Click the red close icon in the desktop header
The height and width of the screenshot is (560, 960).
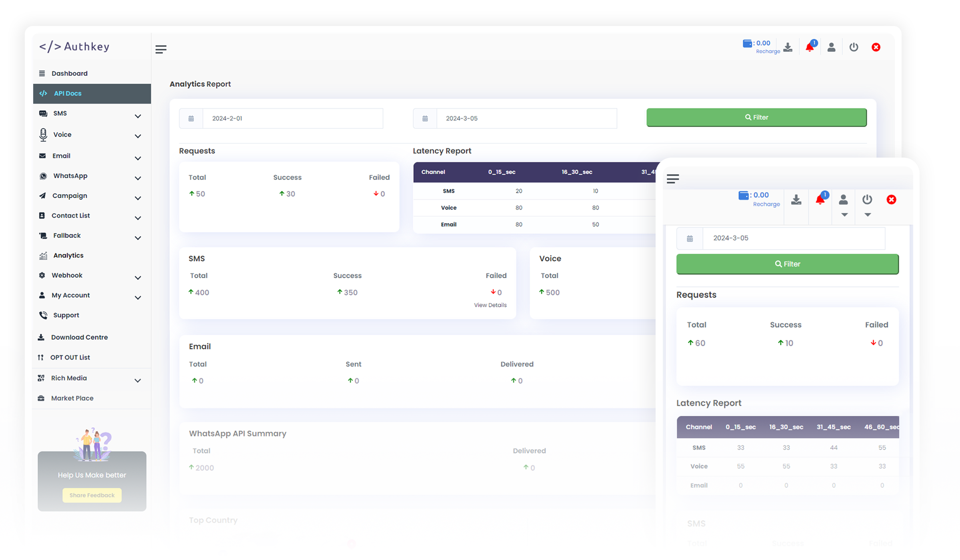coord(876,47)
